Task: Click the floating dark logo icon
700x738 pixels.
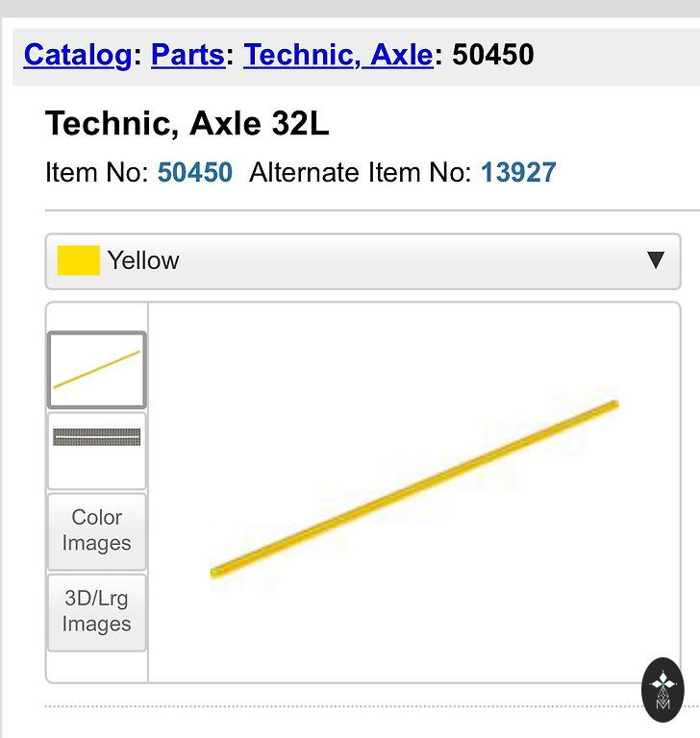Action: tap(662, 689)
